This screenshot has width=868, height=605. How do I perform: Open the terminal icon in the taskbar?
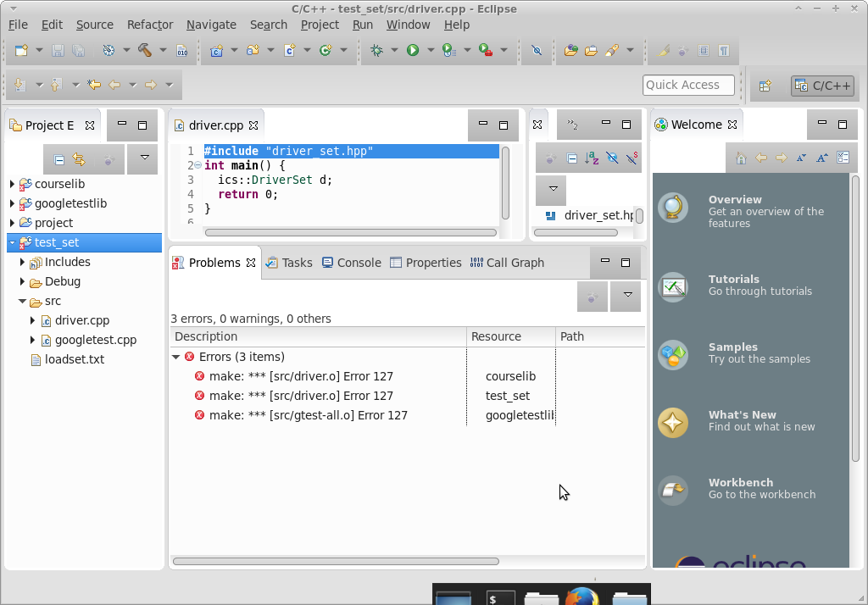pos(500,598)
